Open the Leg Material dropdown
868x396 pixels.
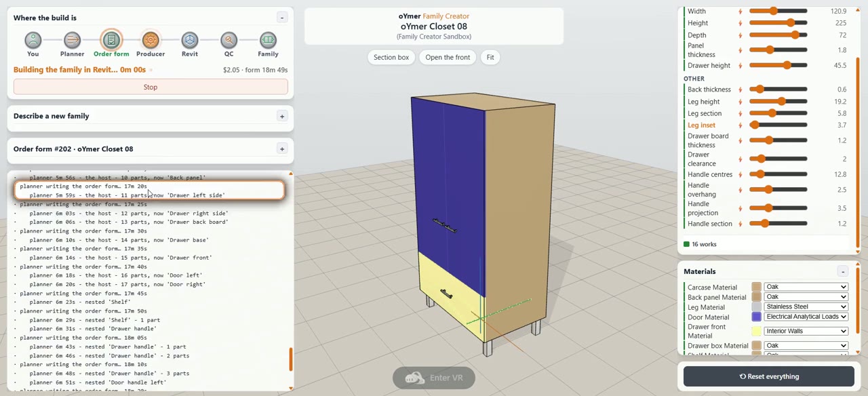click(806, 306)
